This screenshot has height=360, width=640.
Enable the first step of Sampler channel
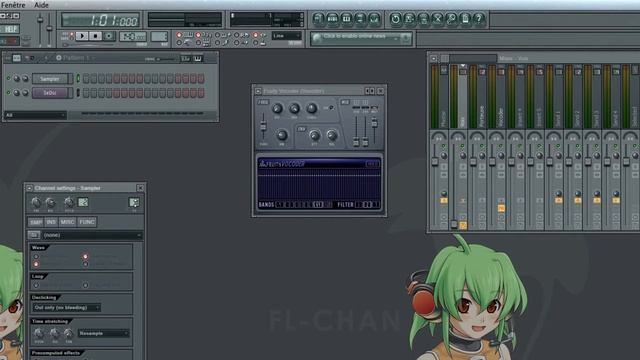(x=86, y=79)
